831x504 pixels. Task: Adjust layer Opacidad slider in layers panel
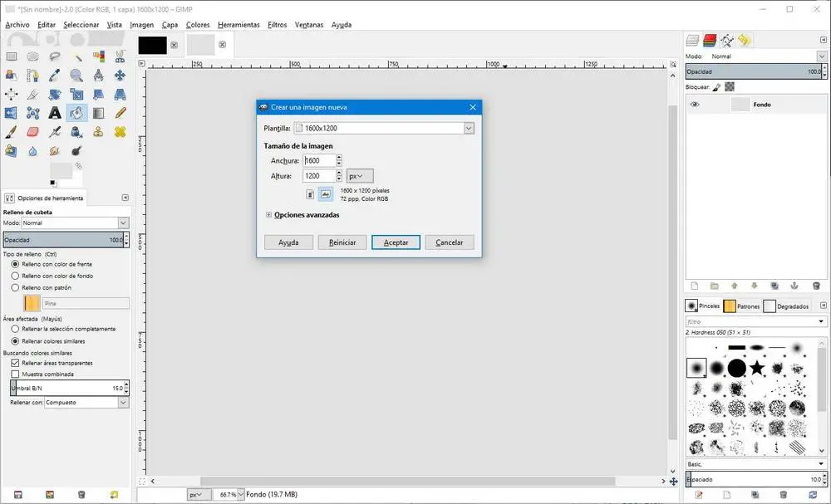point(753,71)
